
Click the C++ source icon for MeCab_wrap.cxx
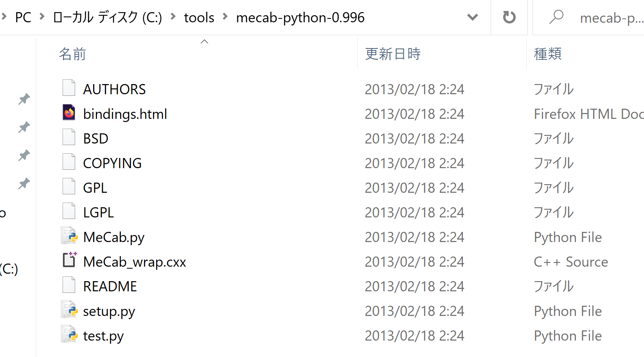70,260
